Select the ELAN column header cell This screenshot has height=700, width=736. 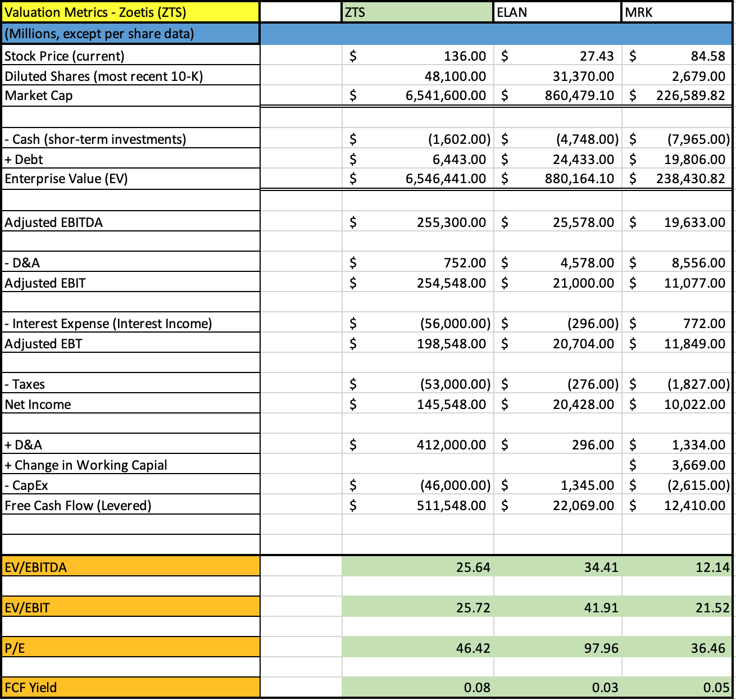pos(557,12)
